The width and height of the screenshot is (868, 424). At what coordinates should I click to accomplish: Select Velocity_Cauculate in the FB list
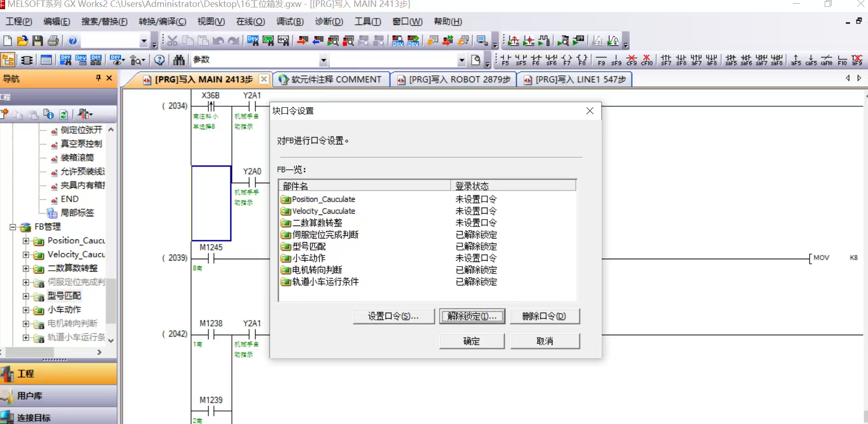coord(323,211)
